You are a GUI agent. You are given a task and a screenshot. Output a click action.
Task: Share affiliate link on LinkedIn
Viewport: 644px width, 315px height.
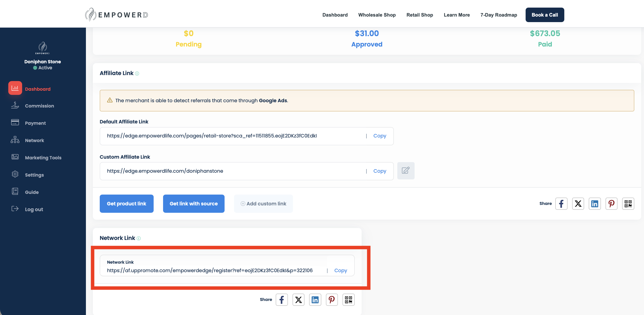point(594,204)
